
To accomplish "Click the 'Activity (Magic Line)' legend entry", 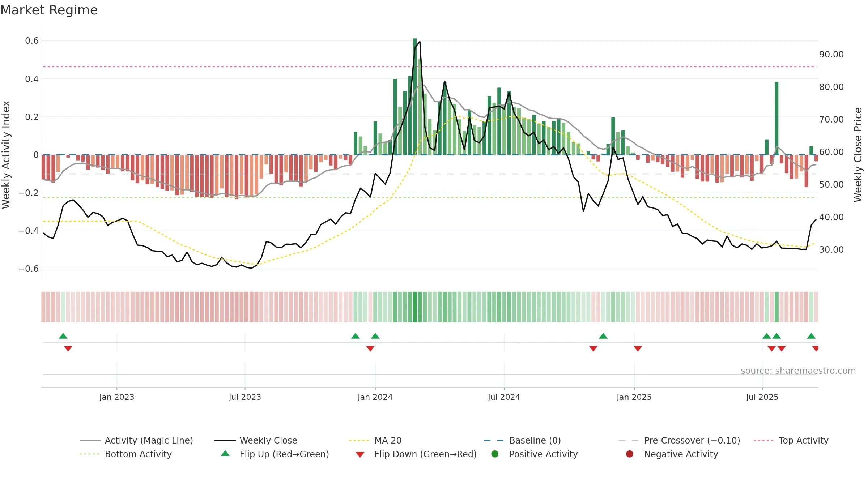I will pos(136,440).
